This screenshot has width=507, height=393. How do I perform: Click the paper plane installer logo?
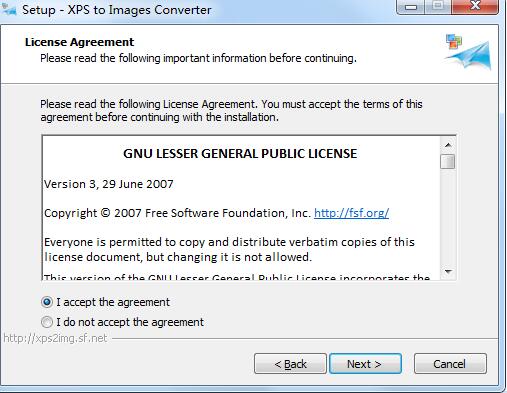coord(468,52)
